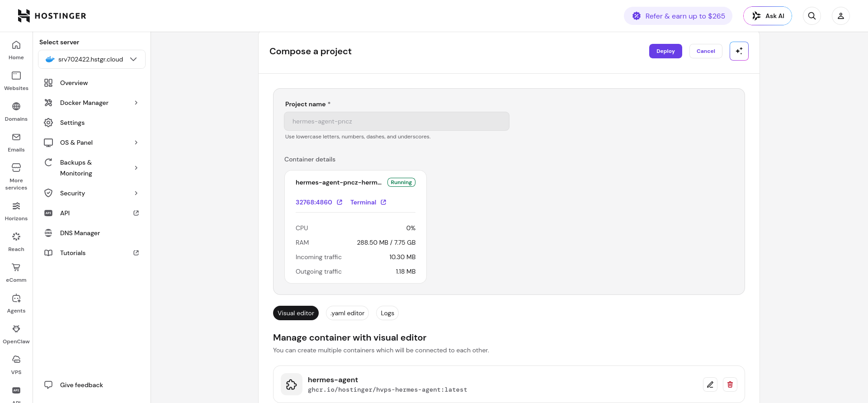Switch to .yaml editor tab

click(347, 313)
